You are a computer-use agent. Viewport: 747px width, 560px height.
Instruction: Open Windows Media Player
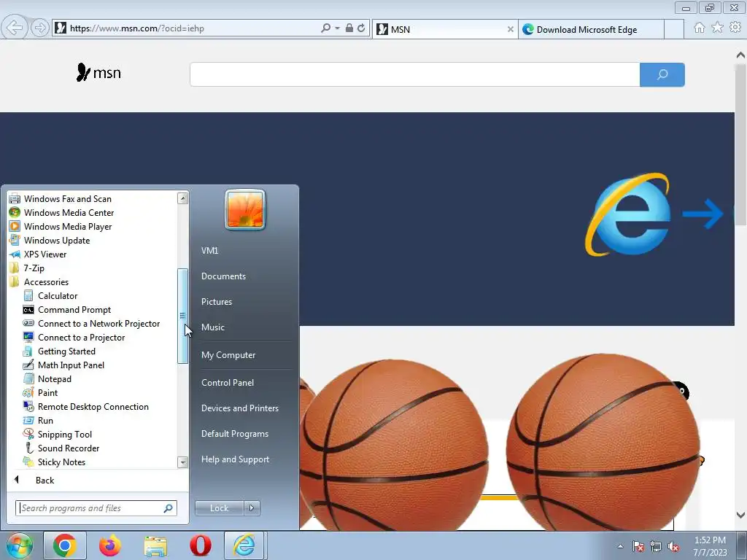(x=68, y=227)
